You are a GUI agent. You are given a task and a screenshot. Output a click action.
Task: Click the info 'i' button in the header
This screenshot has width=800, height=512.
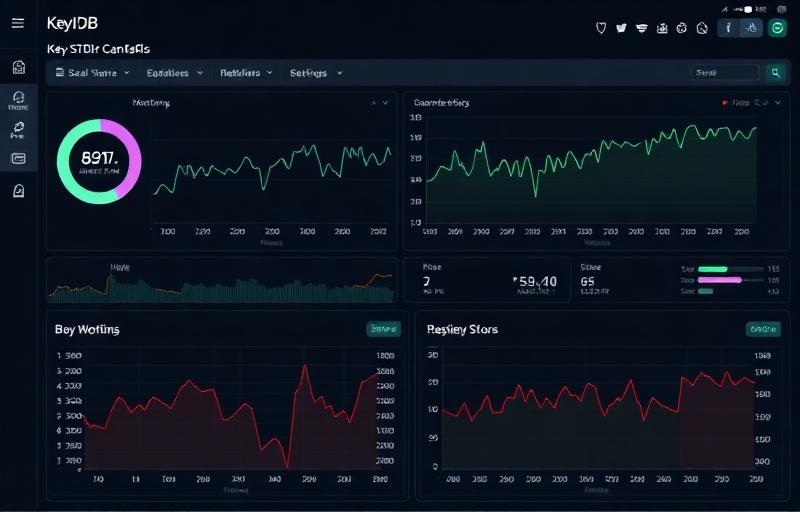[x=729, y=28]
